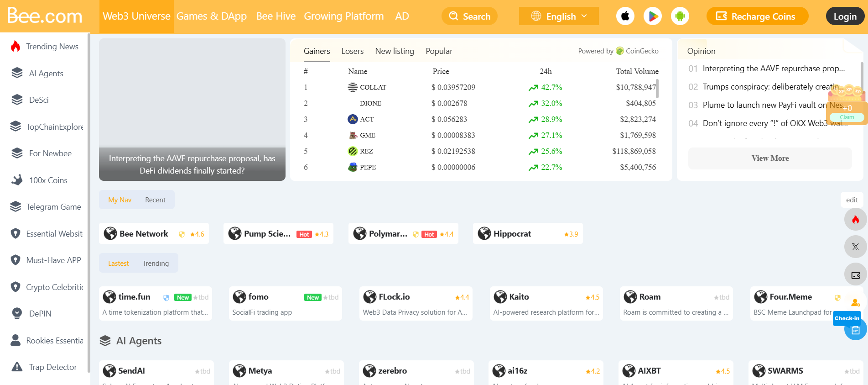The height and width of the screenshot is (385, 868).
Task: Open the Google Play store icon
Action: [653, 16]
